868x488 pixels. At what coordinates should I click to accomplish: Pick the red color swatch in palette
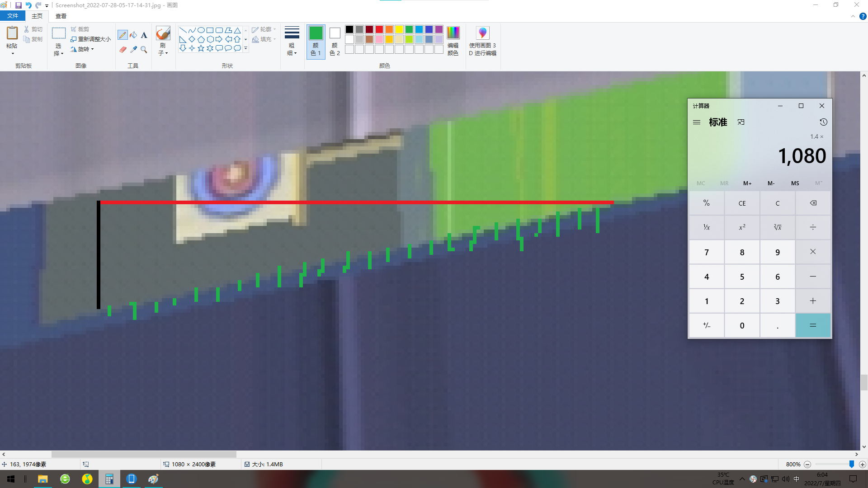point(379,29)
